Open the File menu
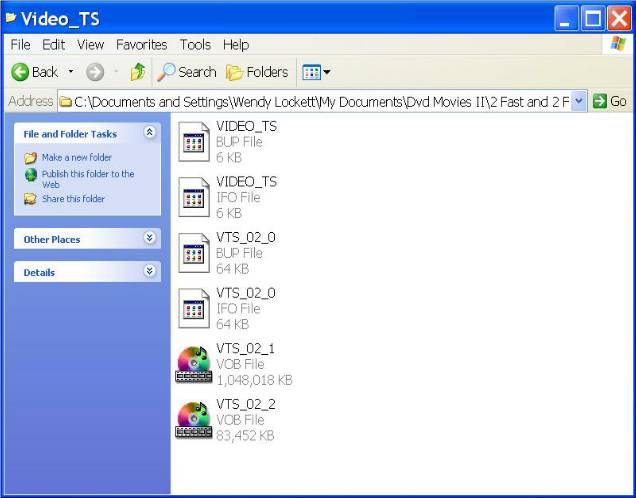 click(20, 45)
